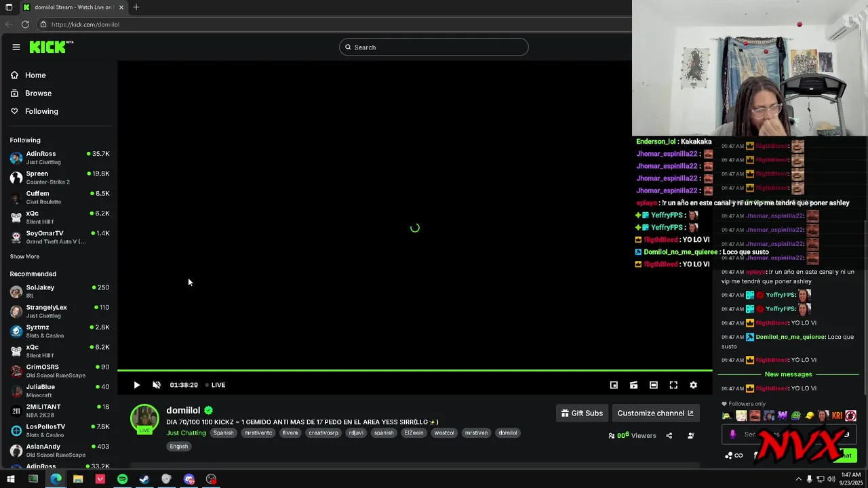Viewport: 868px width, 488px height.
Task: Select the yellow cap emote
Action: [810, 415]
